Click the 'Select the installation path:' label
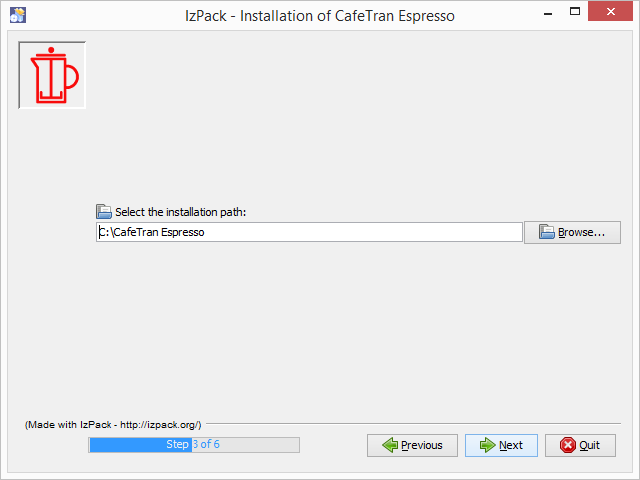This screenshot has width=640, height=480. coord(180,212)
